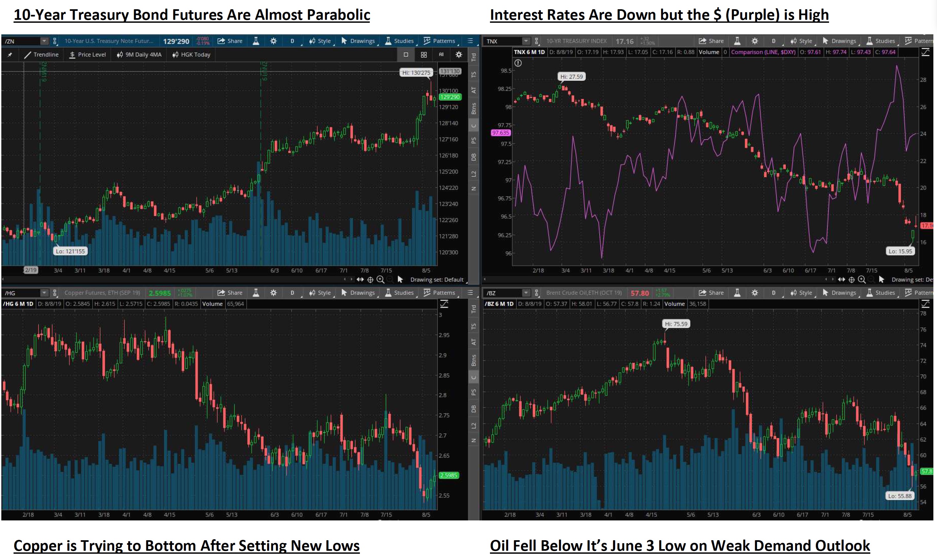Click flask icon on /ZN chart toolbar
937x560 pixels.
[256, 41]
